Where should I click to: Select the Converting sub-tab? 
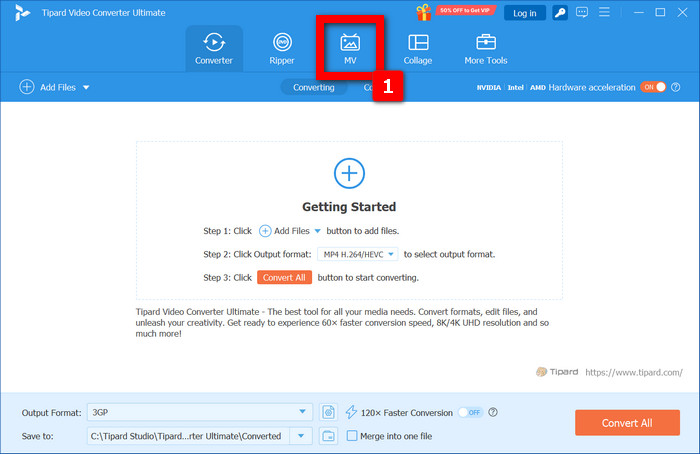click(x=313, y=87)
